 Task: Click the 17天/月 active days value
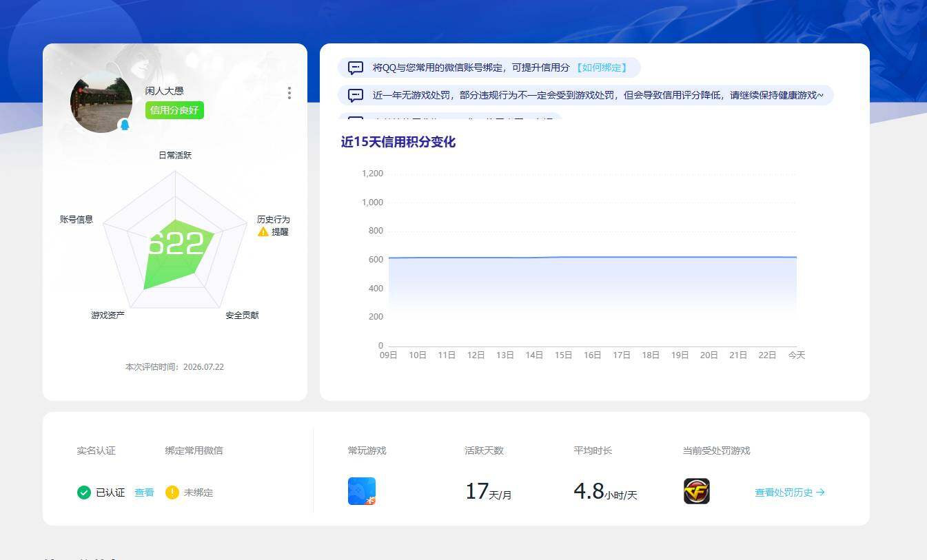coord(489,492)
